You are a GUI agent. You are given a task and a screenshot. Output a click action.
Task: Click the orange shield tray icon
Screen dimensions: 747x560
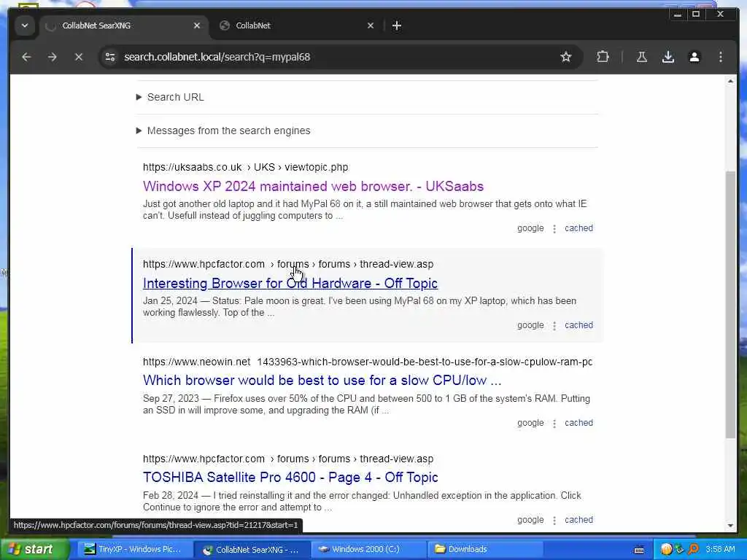pyautogui.click(x=666, y=550)
